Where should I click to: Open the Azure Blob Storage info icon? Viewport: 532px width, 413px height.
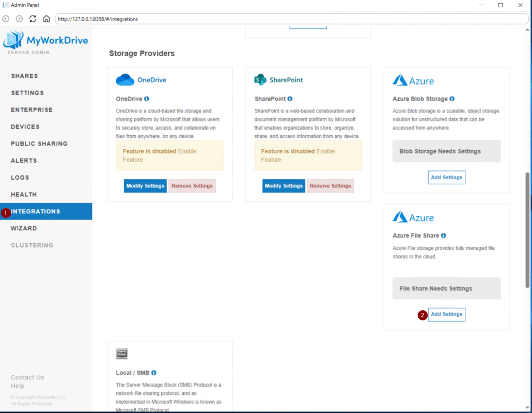click(452, 99)
